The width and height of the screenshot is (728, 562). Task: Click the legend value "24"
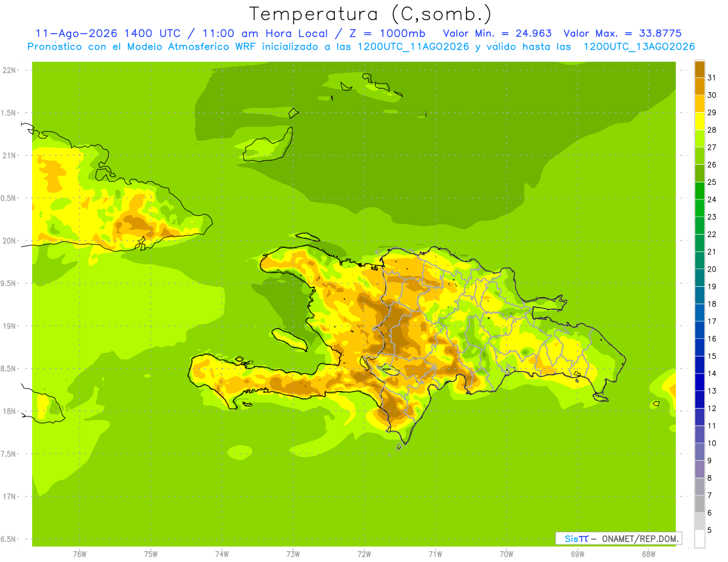(x=712, y=199)
